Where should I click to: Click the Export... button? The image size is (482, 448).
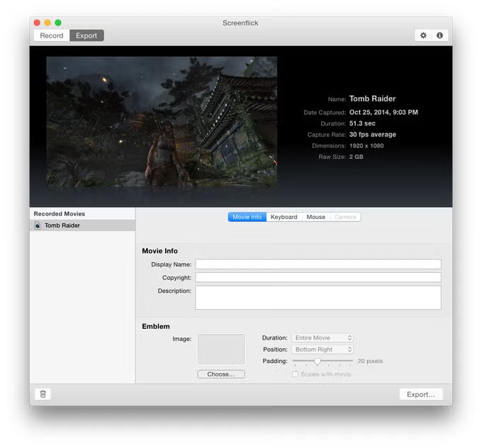pos(421,394)
